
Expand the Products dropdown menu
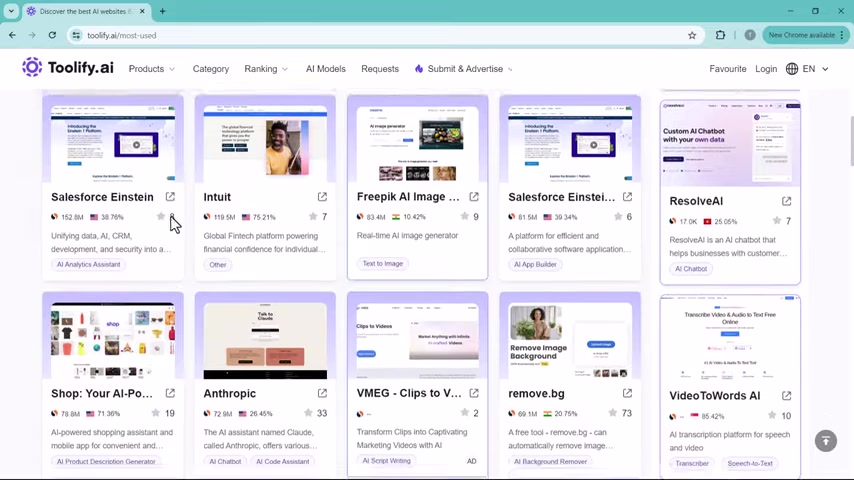(151, 69)
